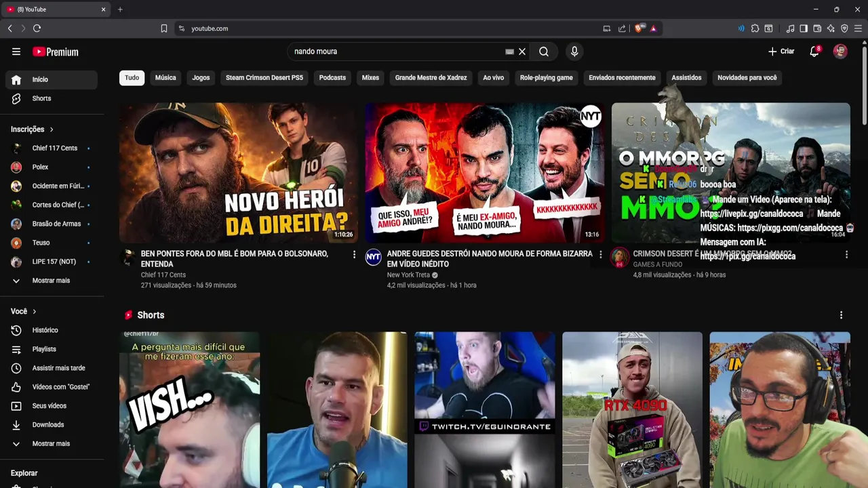The image size is (868, 488).
Task: Expand the Você section chevron
Action: coord(34,312)
